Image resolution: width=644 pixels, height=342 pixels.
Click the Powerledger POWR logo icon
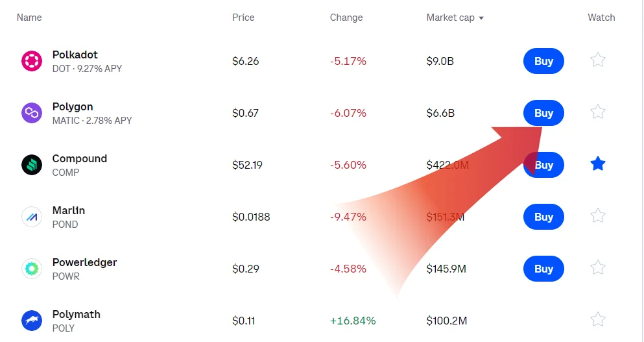tap(32, 269)
